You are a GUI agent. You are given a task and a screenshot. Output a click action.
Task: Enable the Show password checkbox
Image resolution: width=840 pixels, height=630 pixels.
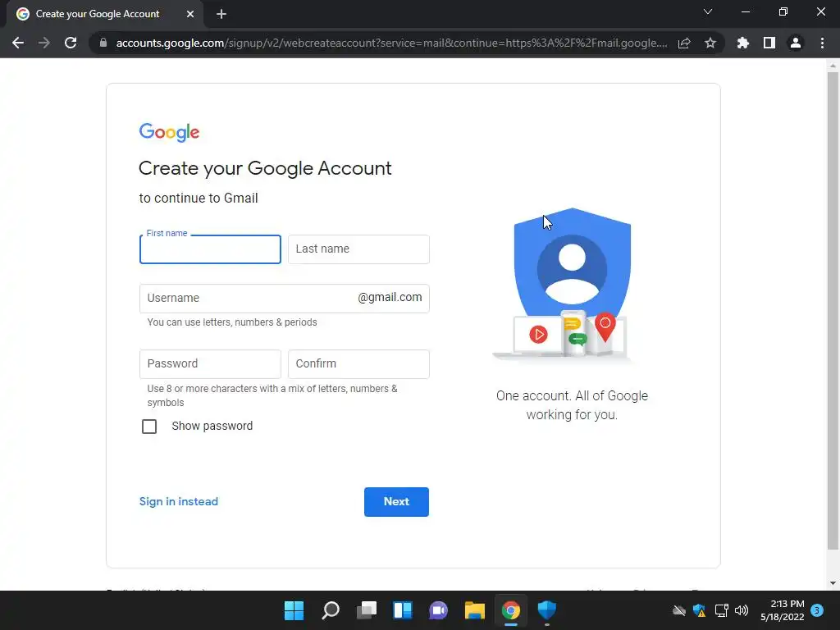pyautogui.click(x=149, y=427)
